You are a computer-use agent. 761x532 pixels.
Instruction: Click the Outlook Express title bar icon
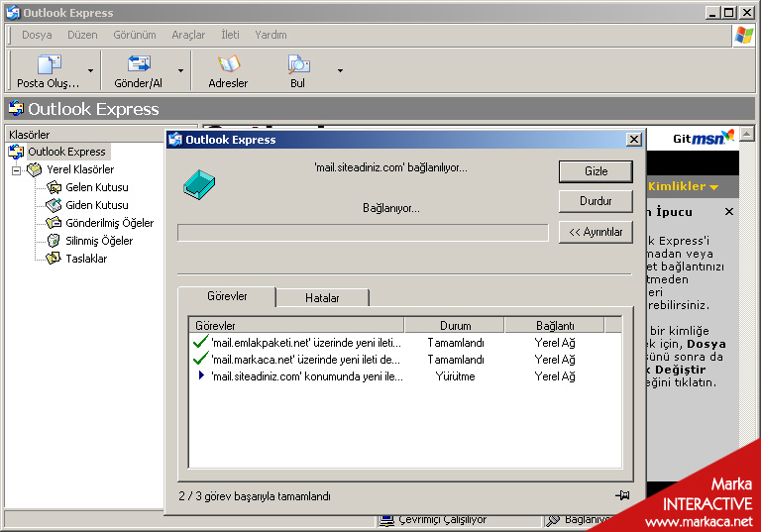pyautogui.click(x=13, y=13)
